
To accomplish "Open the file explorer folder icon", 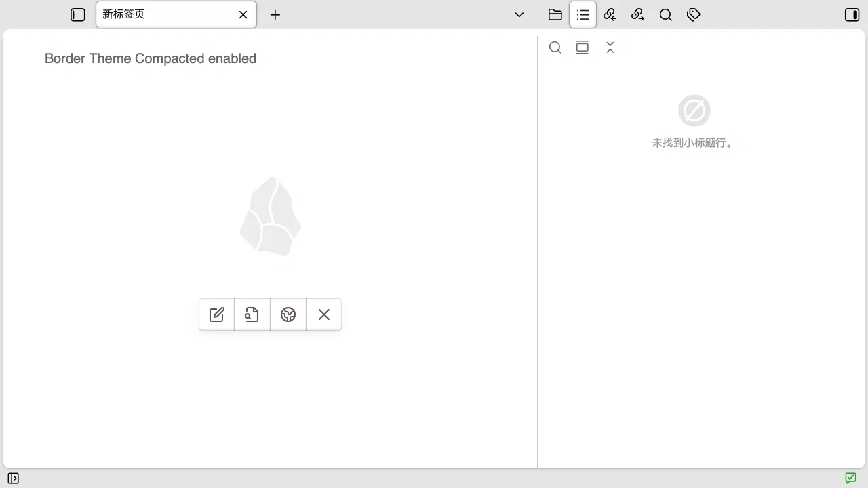I will [x=555, y=15].
